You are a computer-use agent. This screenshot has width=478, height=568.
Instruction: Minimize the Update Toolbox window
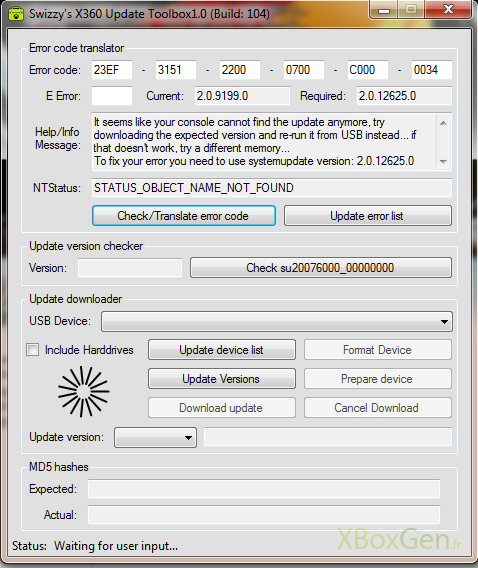click(x=384, y=9)
